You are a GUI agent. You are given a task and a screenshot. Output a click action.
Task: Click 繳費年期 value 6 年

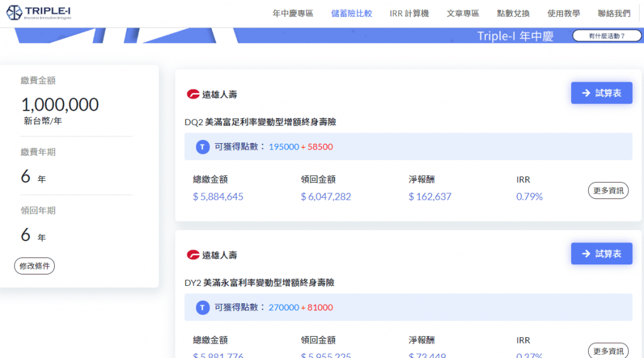(33, 176)
